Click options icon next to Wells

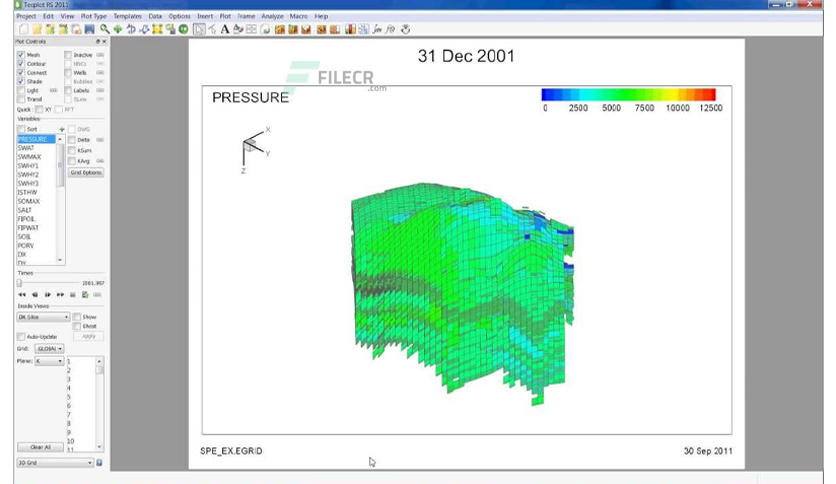(x=100, y=72)
